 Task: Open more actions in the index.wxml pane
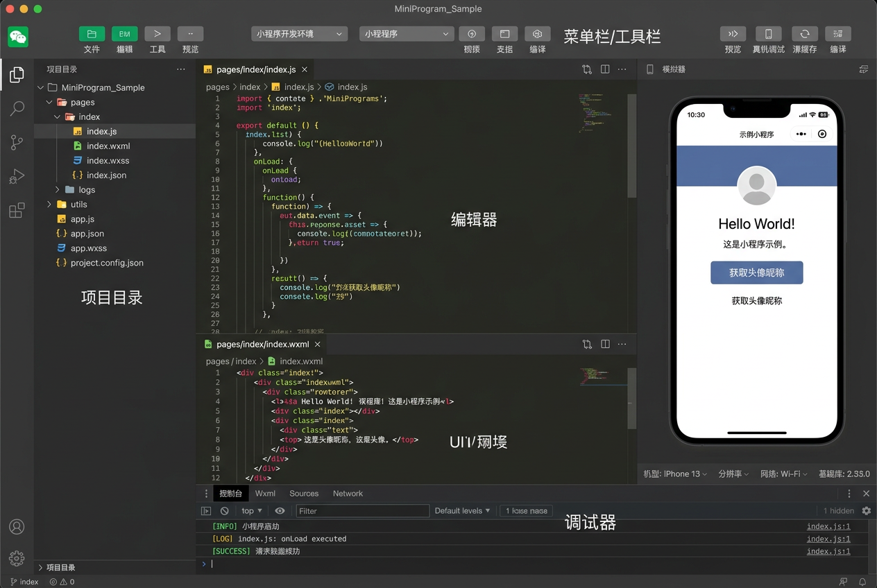pos(622,344)
